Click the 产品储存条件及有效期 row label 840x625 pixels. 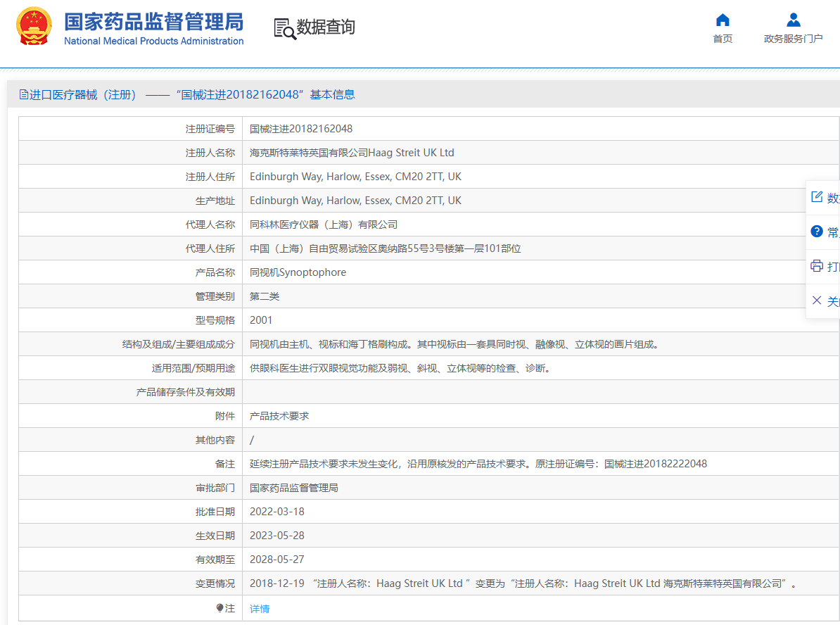pos(185,392)
